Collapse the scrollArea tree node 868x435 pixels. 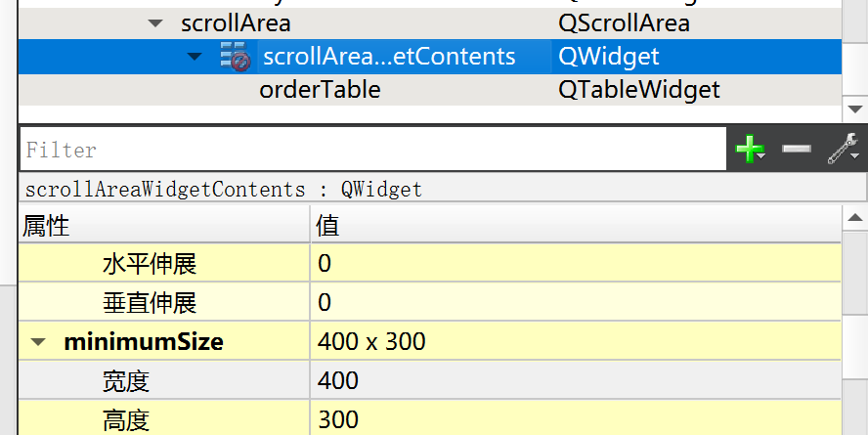tap(155, 23)
